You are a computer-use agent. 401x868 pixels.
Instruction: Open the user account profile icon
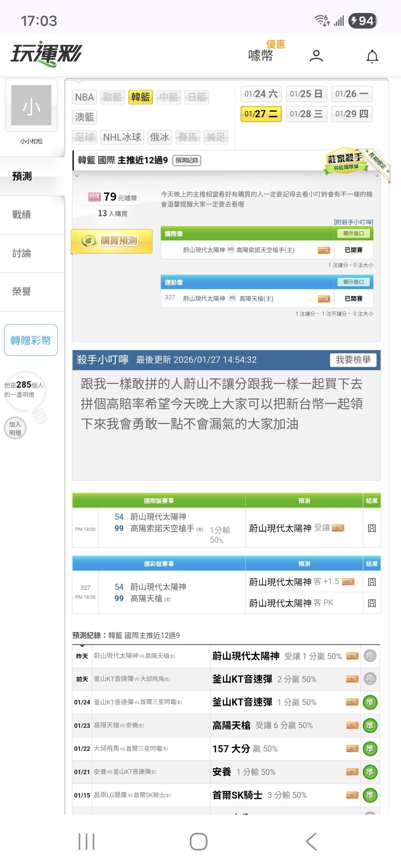coord(316,56)
